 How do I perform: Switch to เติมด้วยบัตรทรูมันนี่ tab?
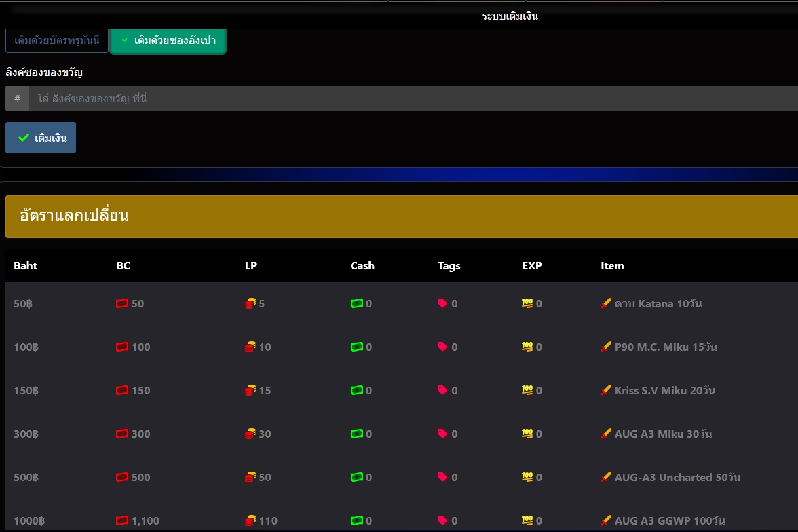tap(57, 41)
